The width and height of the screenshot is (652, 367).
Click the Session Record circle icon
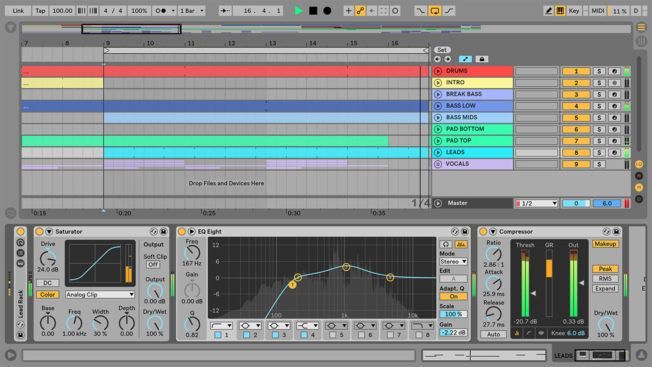pyautogui.click(x=395, y=11)
